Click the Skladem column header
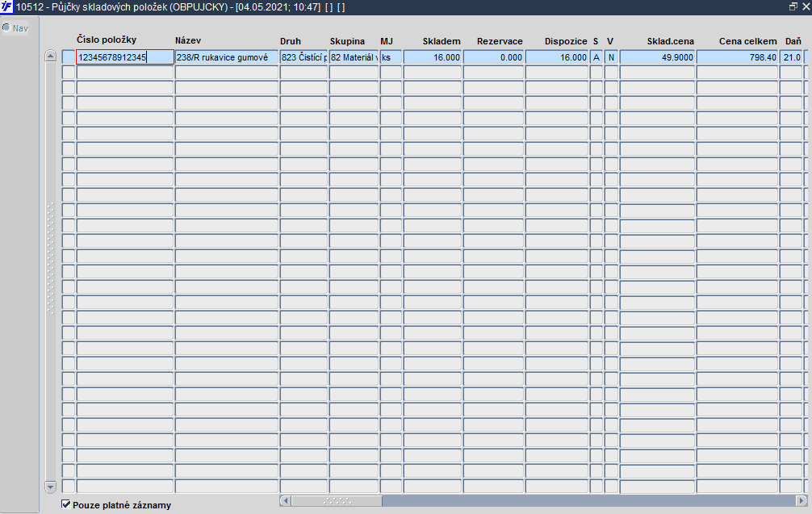 (442, 41)
